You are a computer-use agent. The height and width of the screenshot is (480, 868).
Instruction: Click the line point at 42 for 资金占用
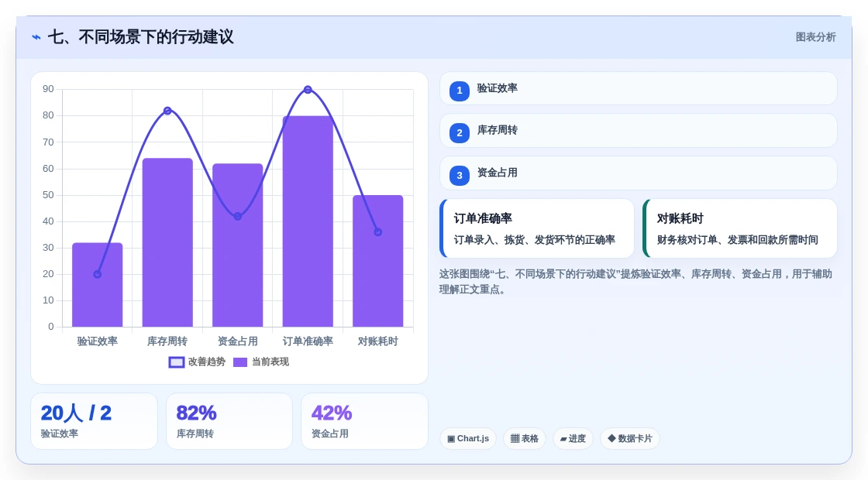(237, 216)
